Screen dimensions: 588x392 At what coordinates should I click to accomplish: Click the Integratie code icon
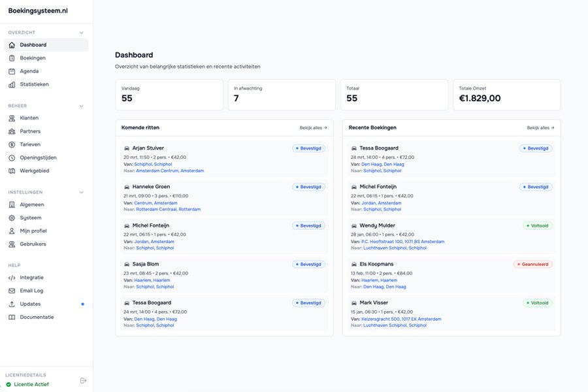[12, 277]
